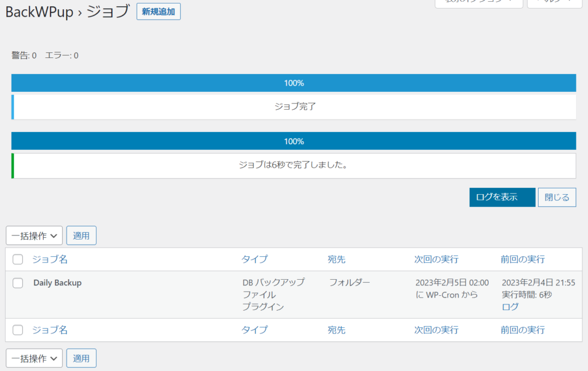The width and height of the screenshot is (588, 371).
Task: Open the top 一括操作 dropdown
Action: (x=34, y=235)
